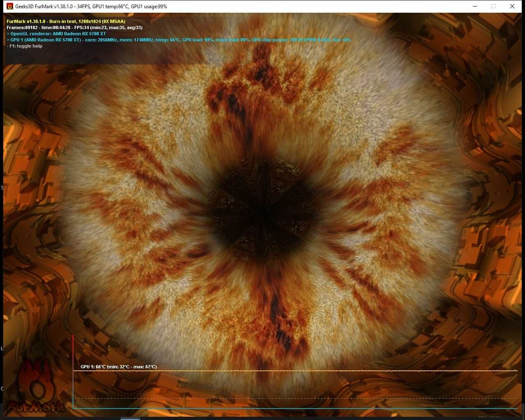Screen dimensions: 525x420
Task: Click the window title 'Geeks3D FurMark v1.38.1.0'
Action: coord(91,6)
